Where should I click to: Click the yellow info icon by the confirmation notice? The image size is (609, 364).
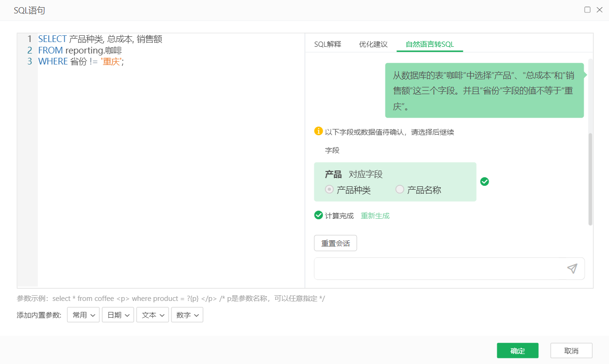tap(319, 131)
